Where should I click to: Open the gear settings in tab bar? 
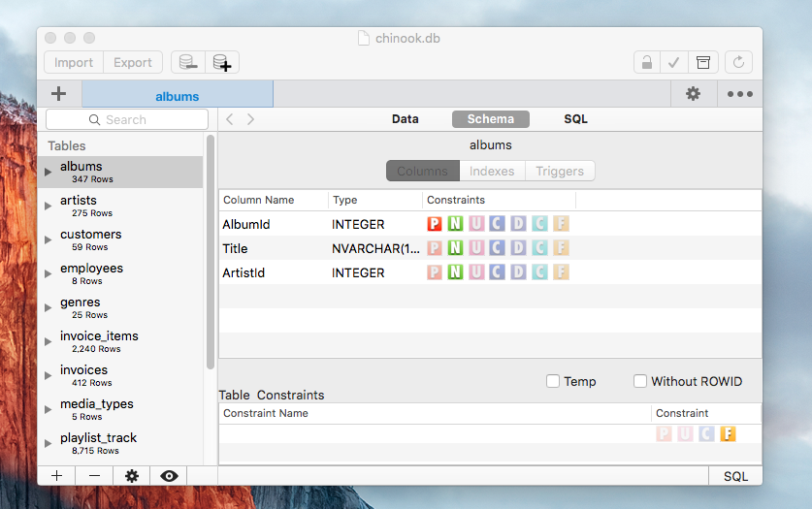tap(693, 94)
